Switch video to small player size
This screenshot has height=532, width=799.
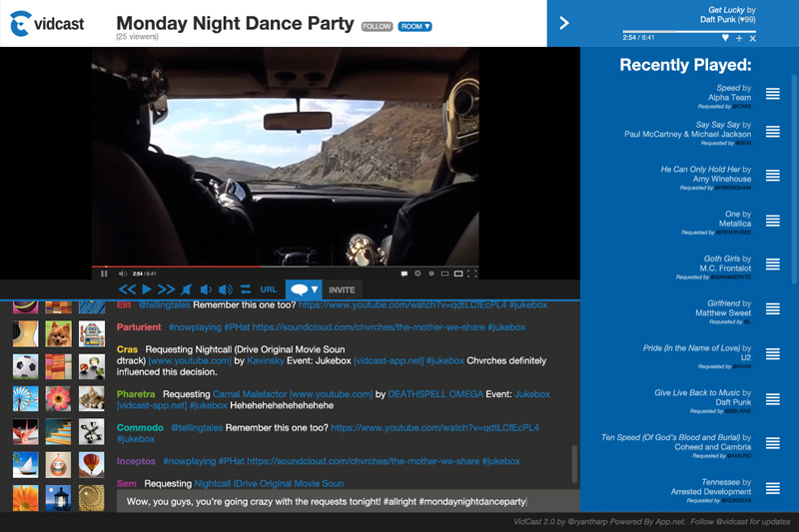[444, 273]
